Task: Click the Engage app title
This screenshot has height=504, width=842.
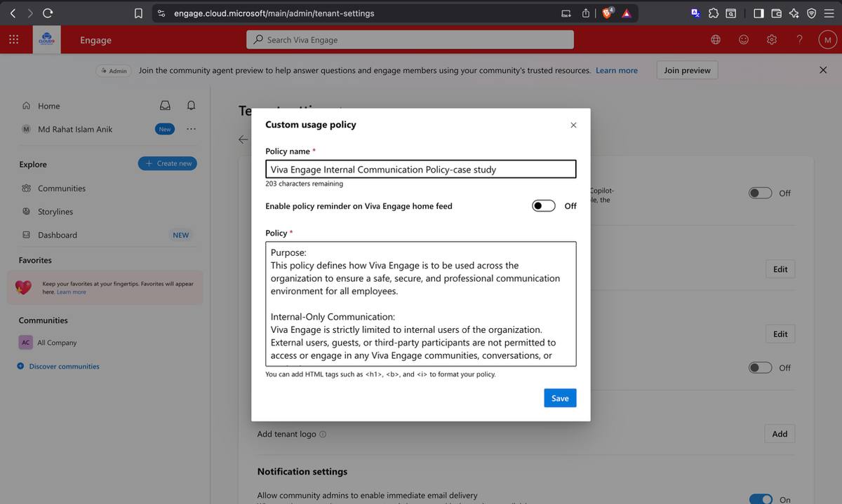Action: pyautogui.click(x=95, y=40)
